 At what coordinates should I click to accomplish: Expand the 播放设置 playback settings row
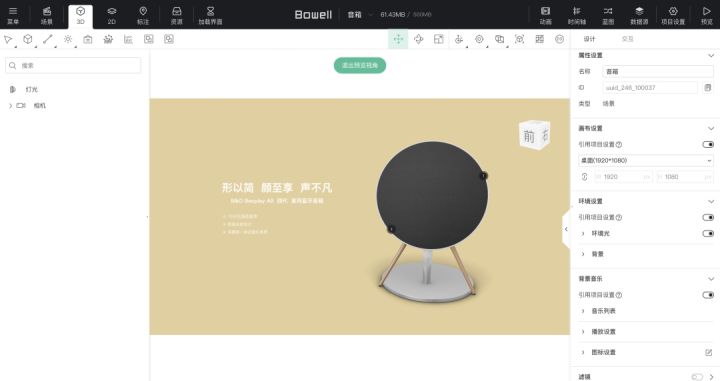[583, 332]
